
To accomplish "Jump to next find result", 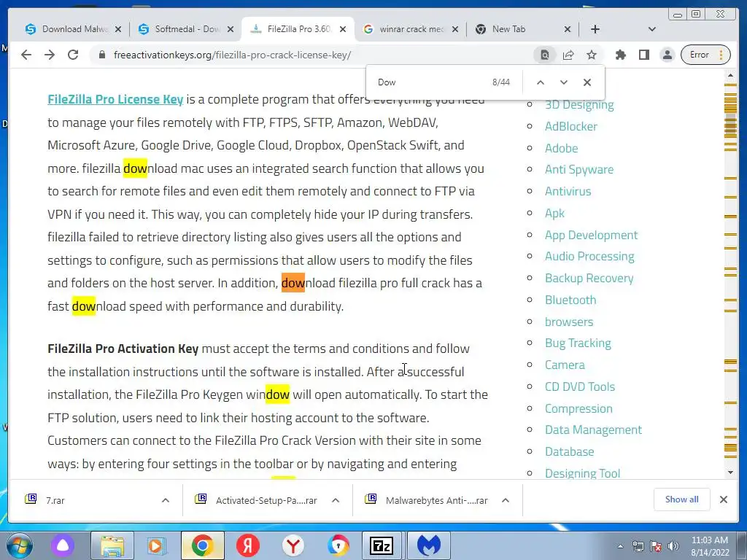I will (x=564, y=82).
